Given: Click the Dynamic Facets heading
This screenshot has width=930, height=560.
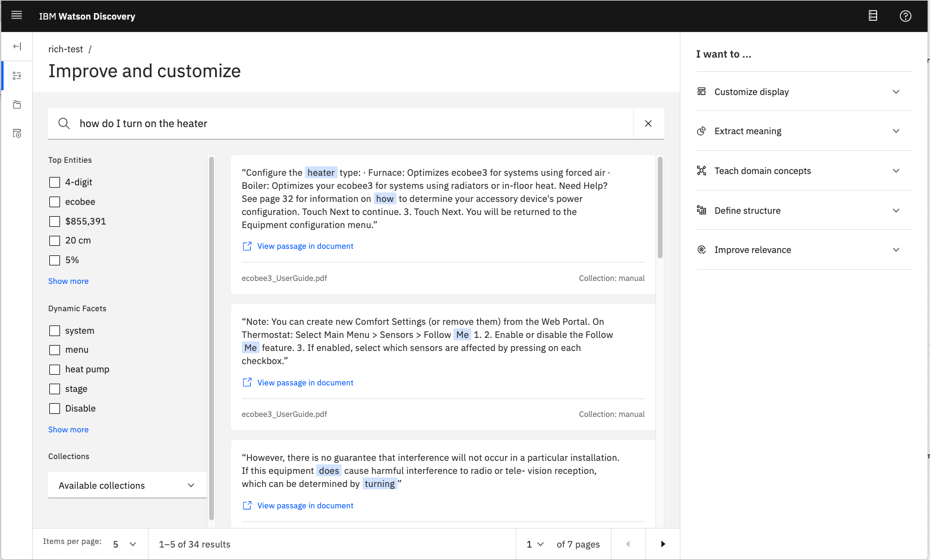Looking at the screenshot, I should click(x=77, y=308).
